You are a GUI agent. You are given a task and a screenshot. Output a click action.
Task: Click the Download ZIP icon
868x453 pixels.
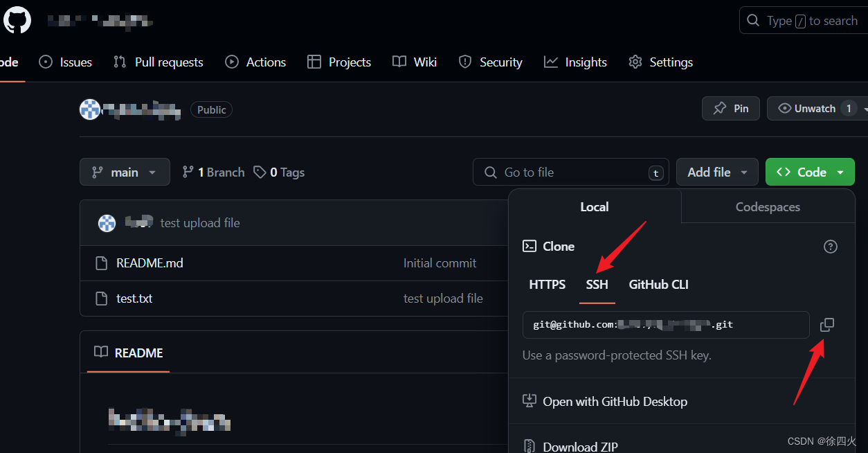pyautogui.click(x=529, y=445)
